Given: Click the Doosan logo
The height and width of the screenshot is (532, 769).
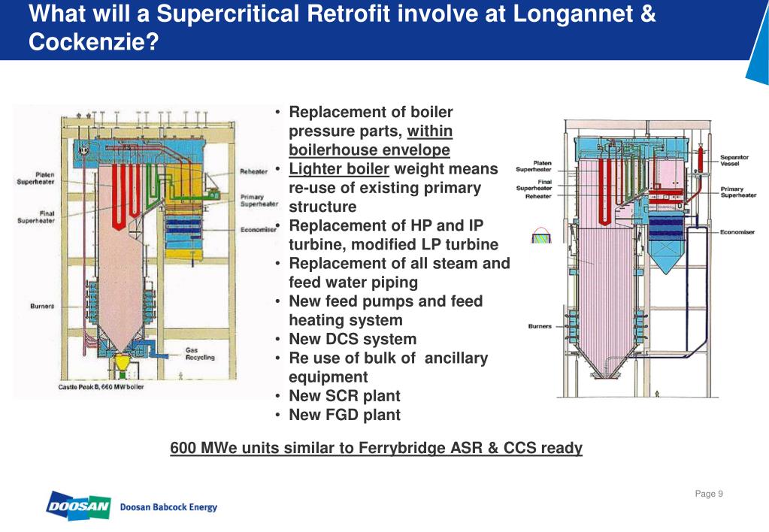Looking at the screenshot, I should pos(78,506).
